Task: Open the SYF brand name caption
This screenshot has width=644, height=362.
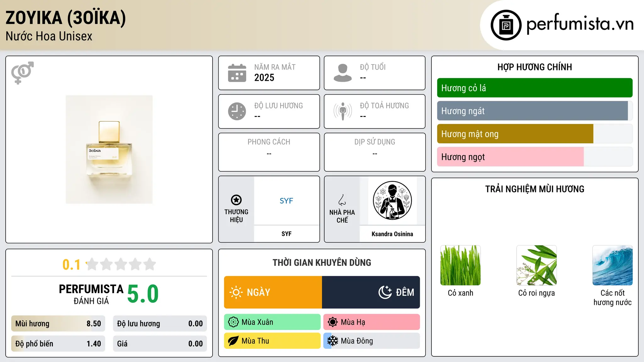Action: click(x=286, y=234)
